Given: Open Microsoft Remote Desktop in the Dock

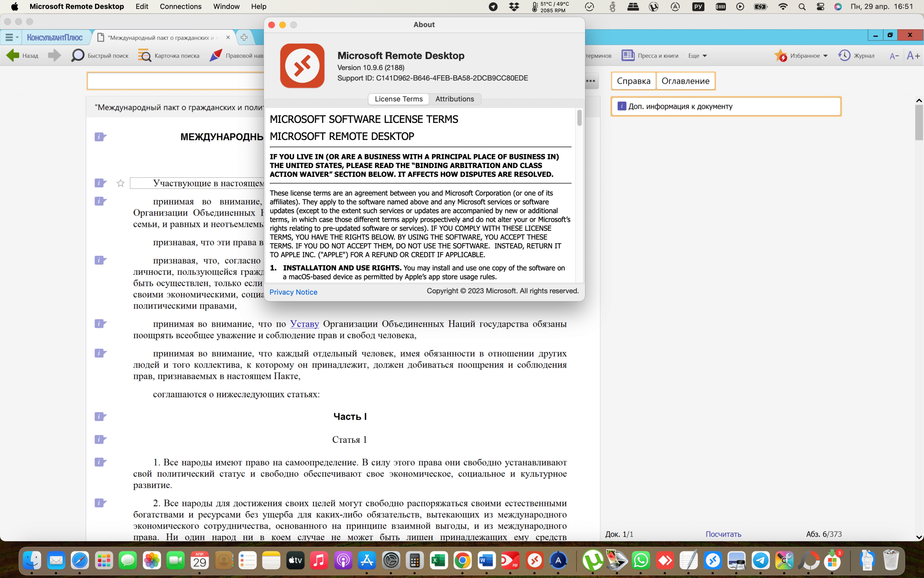Looking at the screenshot, I should click(534, 561).
